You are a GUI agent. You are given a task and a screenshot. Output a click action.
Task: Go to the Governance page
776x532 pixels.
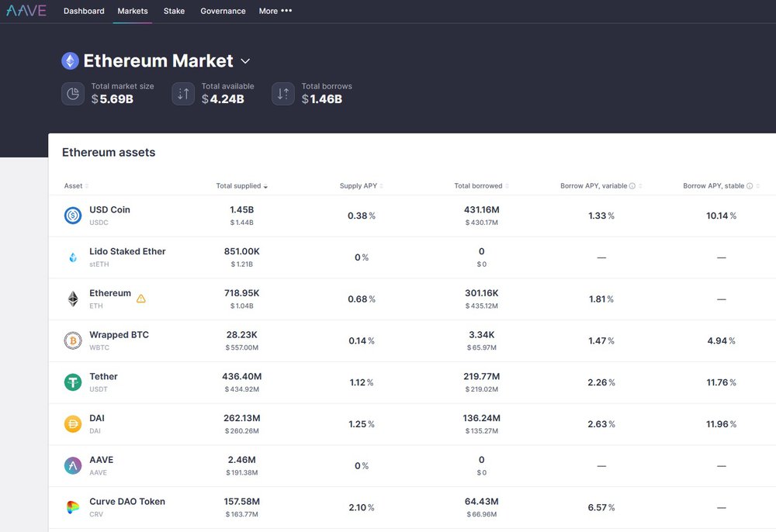click(x=223, y=11)
